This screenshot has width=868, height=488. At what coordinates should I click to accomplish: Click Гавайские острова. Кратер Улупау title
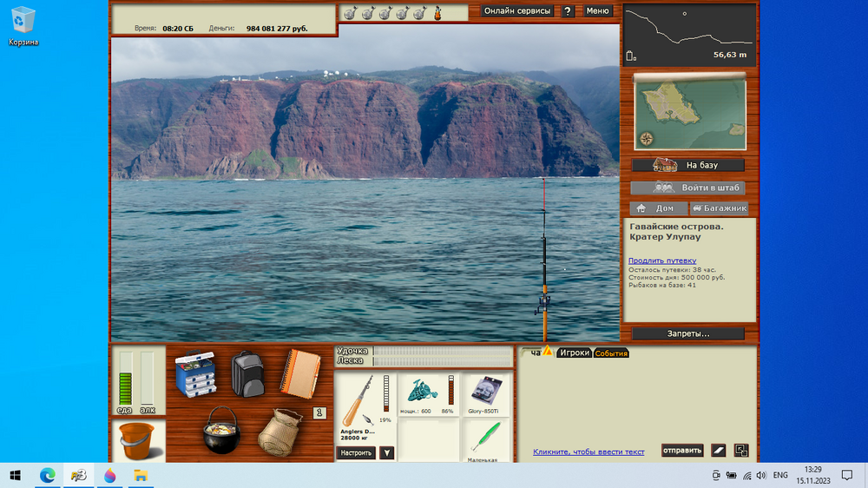676,232
